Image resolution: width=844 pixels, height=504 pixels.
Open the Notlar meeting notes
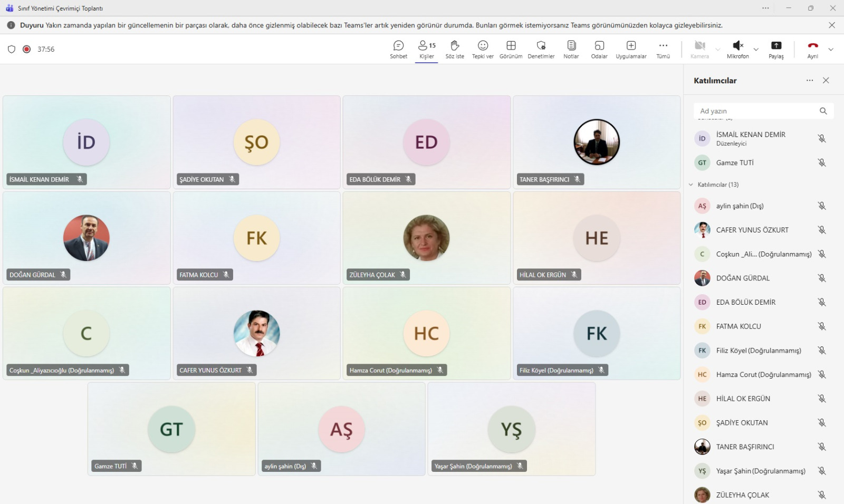pyautogui.click(x=571, y=49)
